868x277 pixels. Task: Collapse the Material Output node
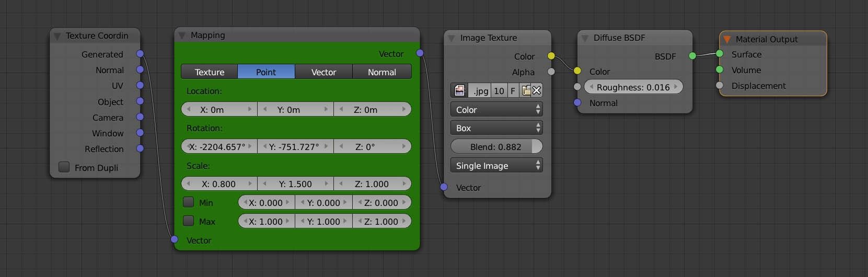[x=727, y=39]
